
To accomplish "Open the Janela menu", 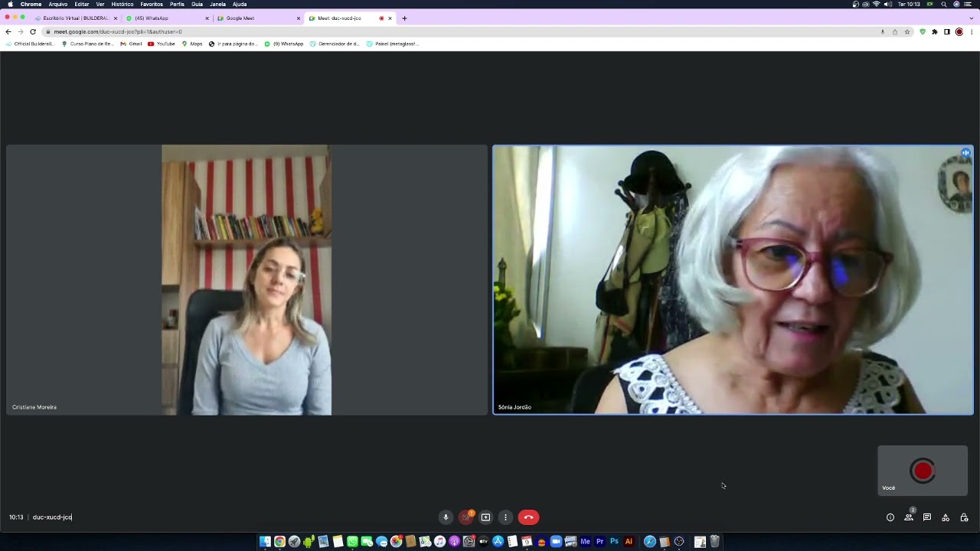I will (x=218, y=4).
